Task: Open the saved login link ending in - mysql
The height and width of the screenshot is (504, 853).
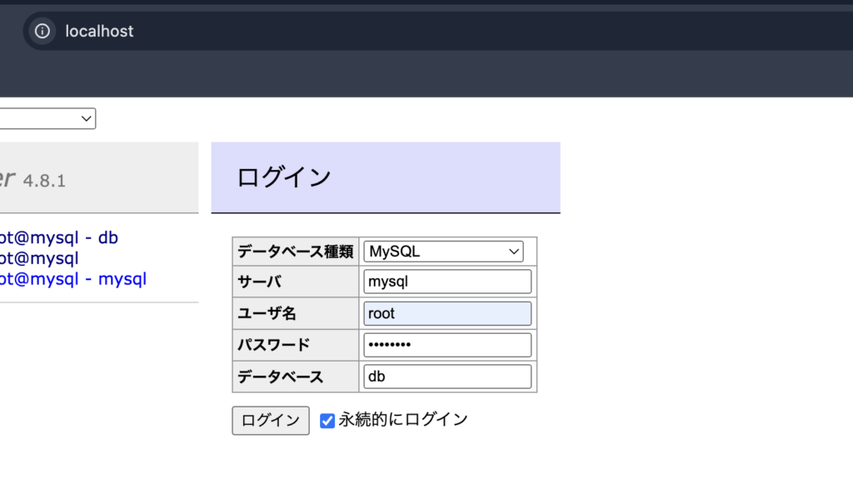Action: click(x=73, y=279)
